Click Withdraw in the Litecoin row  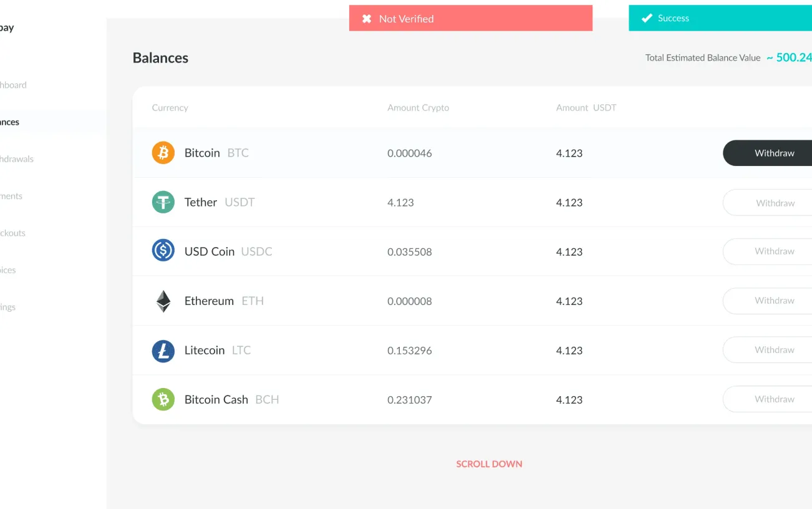click(768, 350)
